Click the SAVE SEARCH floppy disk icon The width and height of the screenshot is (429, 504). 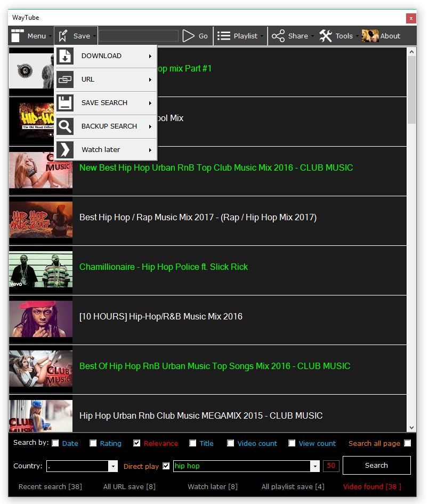coord(65,103)
